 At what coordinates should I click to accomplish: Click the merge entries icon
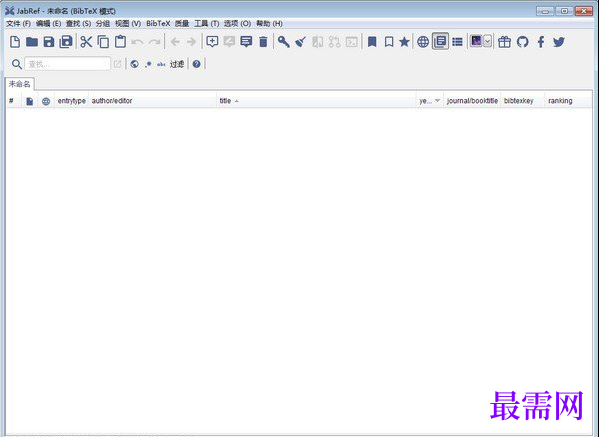pyautogui.click(x=318, y=42)
